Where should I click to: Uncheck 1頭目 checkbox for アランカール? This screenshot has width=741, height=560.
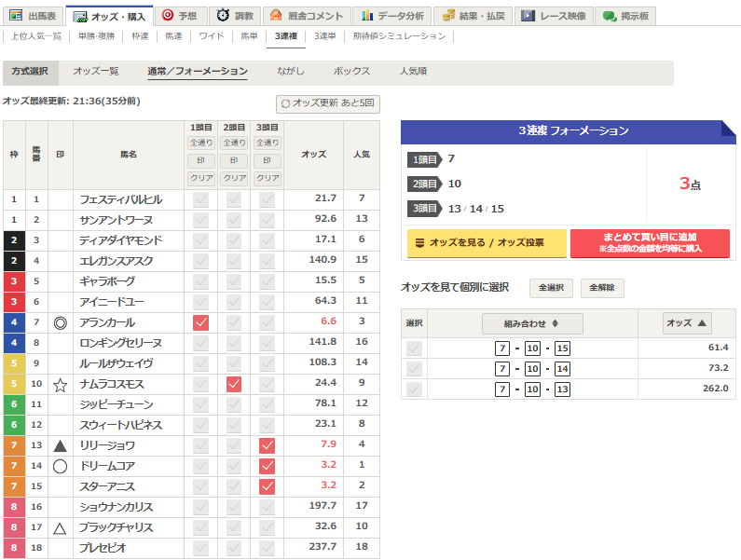pyautogui.click(x=201, y=322)
